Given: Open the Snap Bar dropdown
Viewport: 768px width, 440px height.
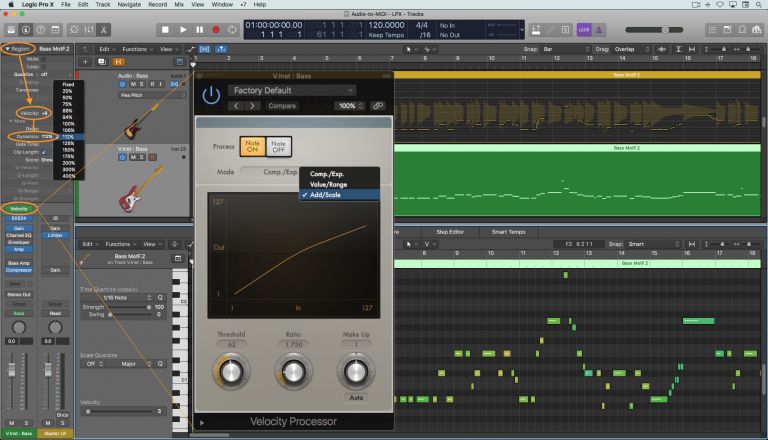Looking at the screenshot, I should 566,49.
